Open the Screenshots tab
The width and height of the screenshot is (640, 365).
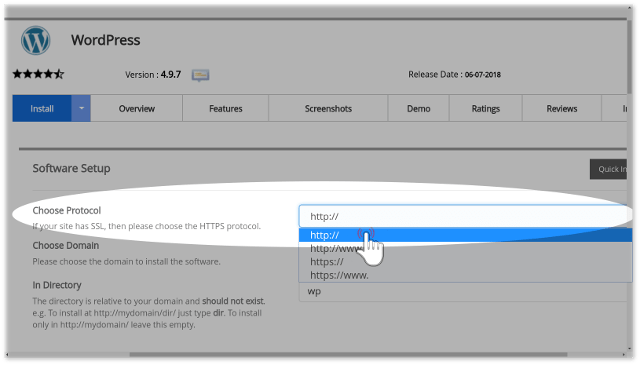328,109
